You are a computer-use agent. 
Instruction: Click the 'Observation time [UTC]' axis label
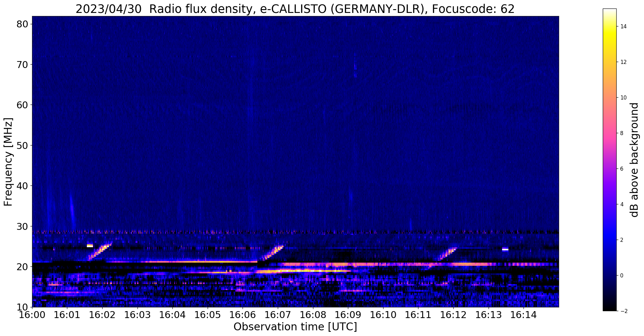tap(295, 327)
